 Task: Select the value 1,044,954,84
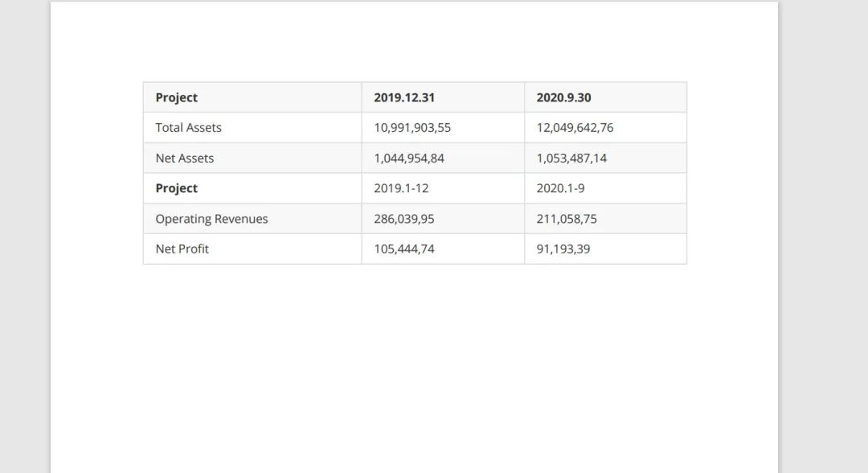coord(409,158)
